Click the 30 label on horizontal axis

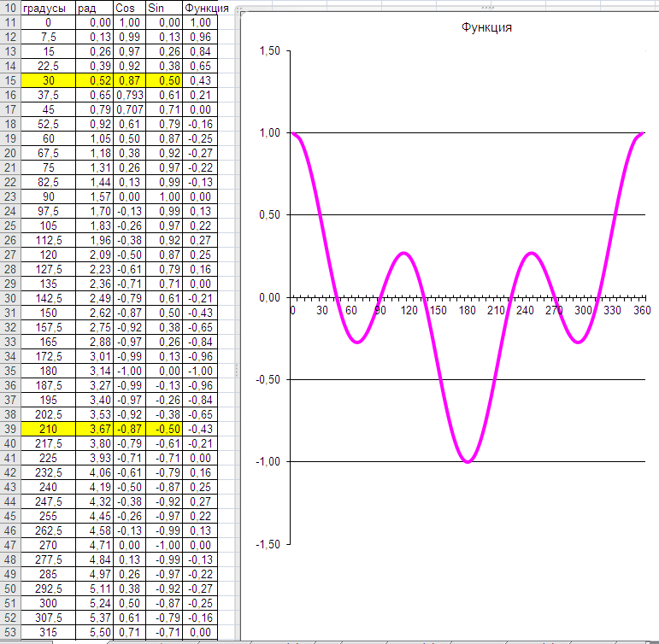pos(322,310)
